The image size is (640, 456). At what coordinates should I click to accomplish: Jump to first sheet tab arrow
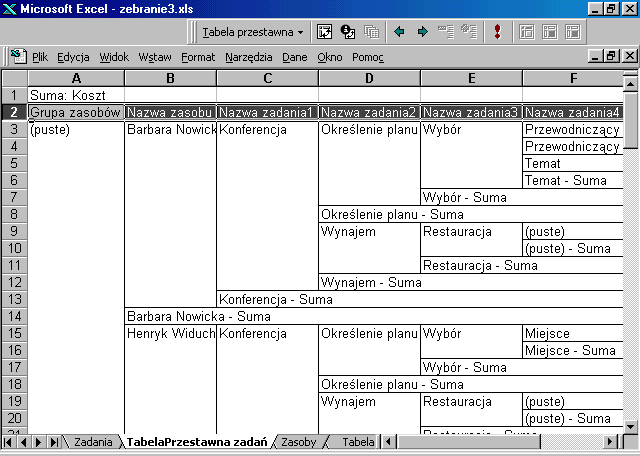pos(10,441)
